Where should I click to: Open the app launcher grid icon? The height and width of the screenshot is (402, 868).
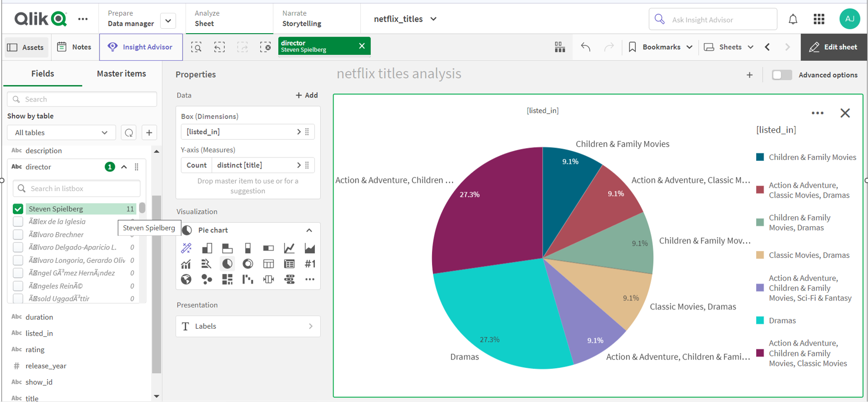point(819,19)
